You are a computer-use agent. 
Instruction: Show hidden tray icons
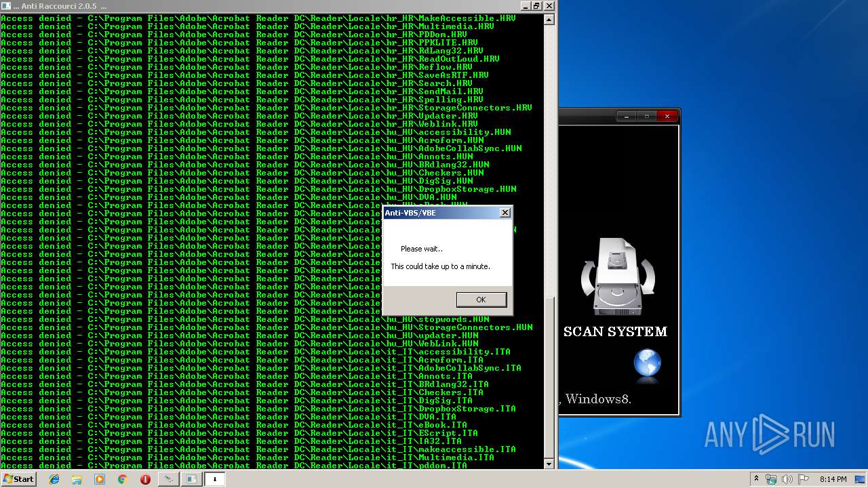[x=756, y=479]
